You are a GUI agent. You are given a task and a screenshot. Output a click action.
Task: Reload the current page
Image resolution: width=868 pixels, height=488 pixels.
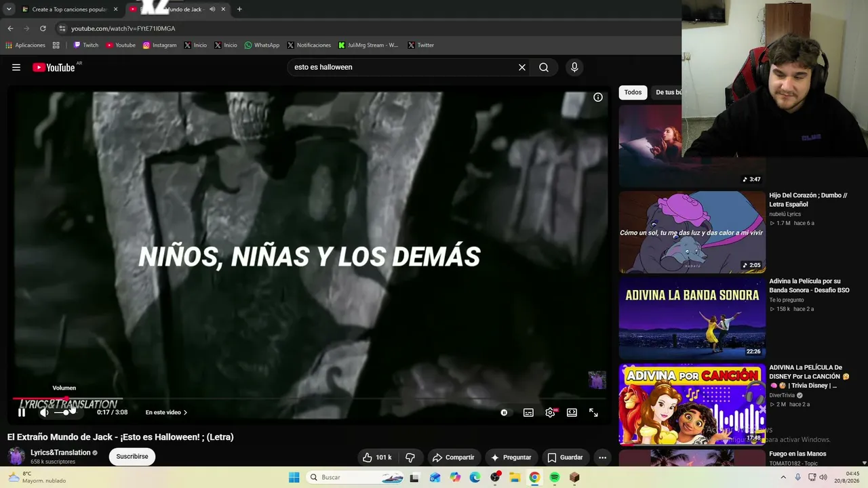coord(43,28)
